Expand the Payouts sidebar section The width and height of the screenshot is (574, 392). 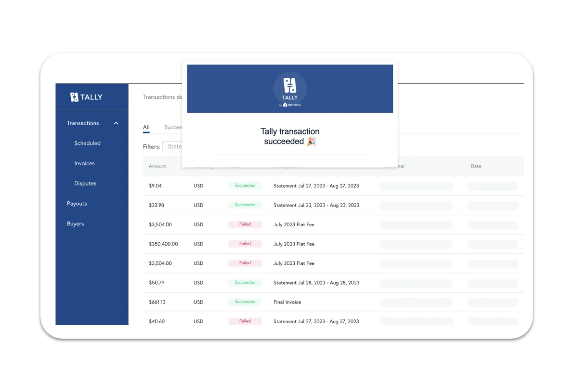pos(77,203)
